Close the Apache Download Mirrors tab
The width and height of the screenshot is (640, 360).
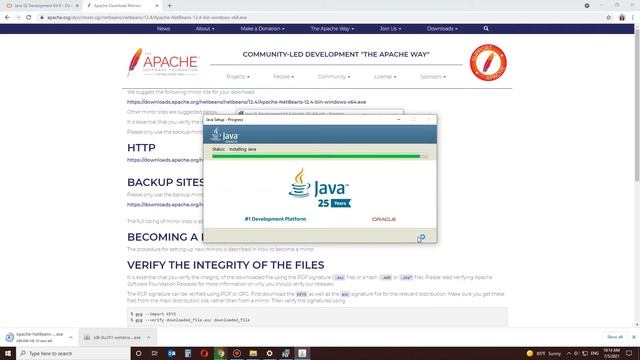[x=157, y=6]
